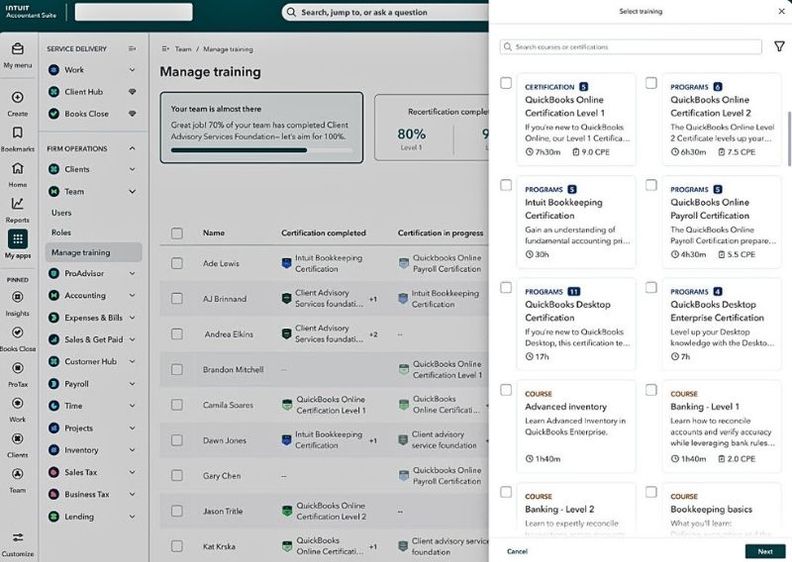Check Banking - Level 1 course card
This screenshot has width=792, height=562.
[651, 390]
